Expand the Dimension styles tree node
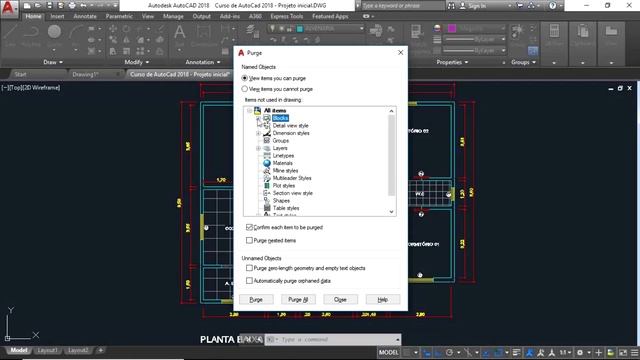Viewport: 640px width, 360px height. point(258,133)
